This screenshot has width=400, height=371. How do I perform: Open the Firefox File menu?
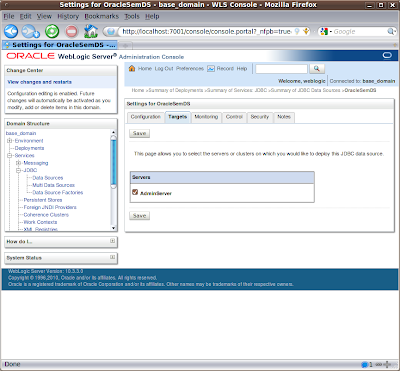[9, 16]
